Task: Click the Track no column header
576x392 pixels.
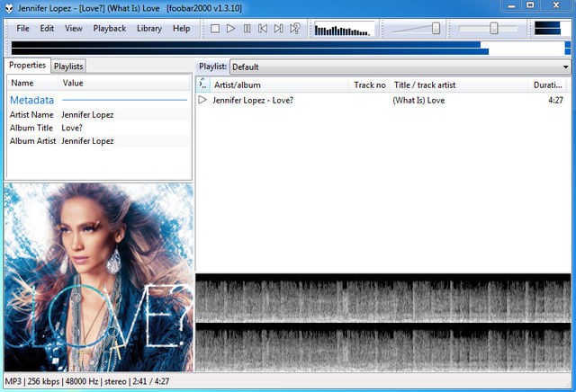Action: (x=369, y=85)
